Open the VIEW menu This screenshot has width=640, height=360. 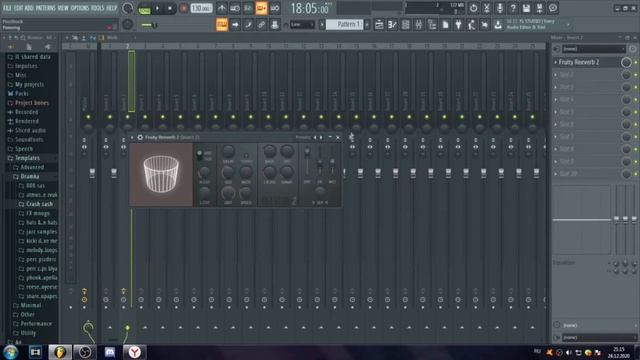(63, 8)
